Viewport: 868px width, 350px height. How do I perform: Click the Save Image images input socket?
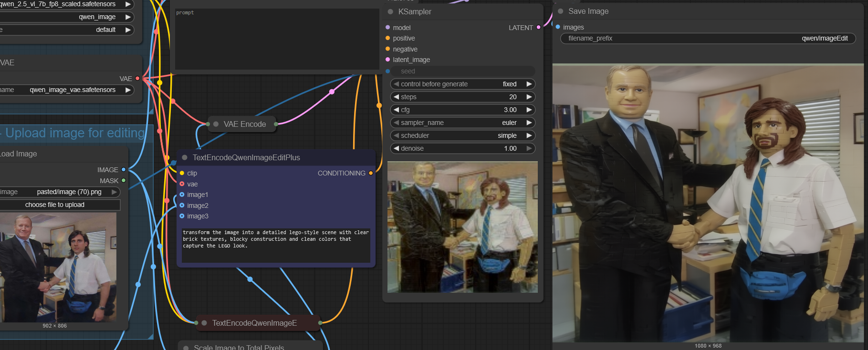[x=558, y=27]
